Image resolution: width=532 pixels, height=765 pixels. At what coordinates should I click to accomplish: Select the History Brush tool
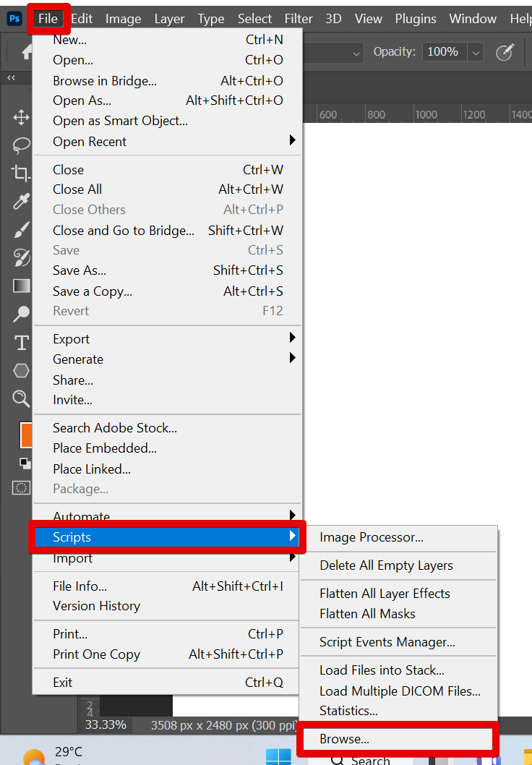(x=21, y=257)
